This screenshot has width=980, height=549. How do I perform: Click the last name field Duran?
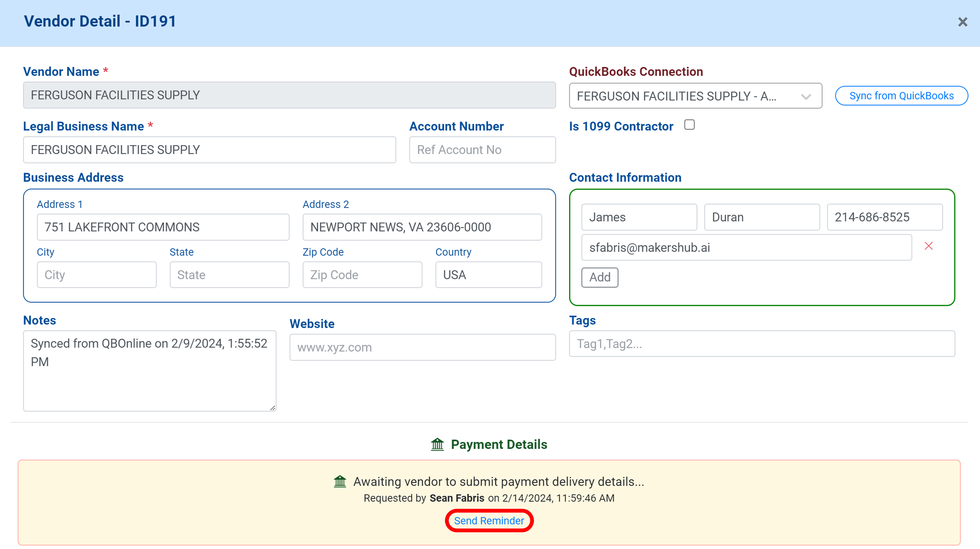(x=762, y=217)
